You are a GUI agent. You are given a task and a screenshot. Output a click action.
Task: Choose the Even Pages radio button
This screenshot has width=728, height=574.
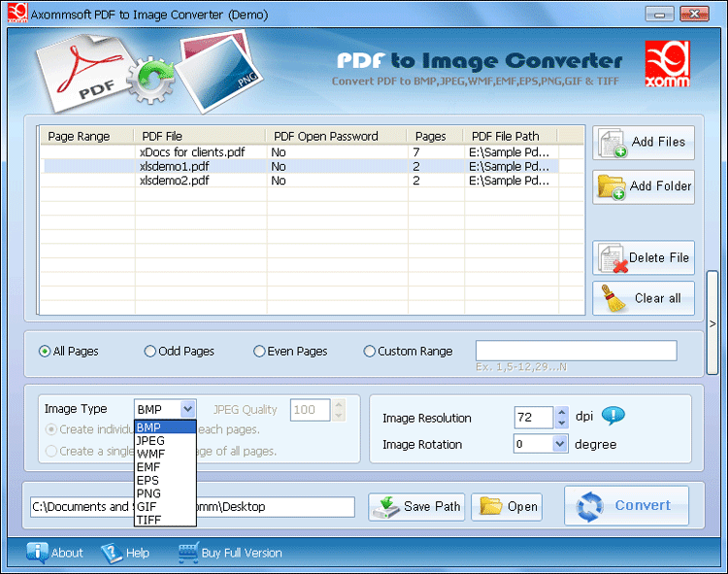click(x=259, y=351)
